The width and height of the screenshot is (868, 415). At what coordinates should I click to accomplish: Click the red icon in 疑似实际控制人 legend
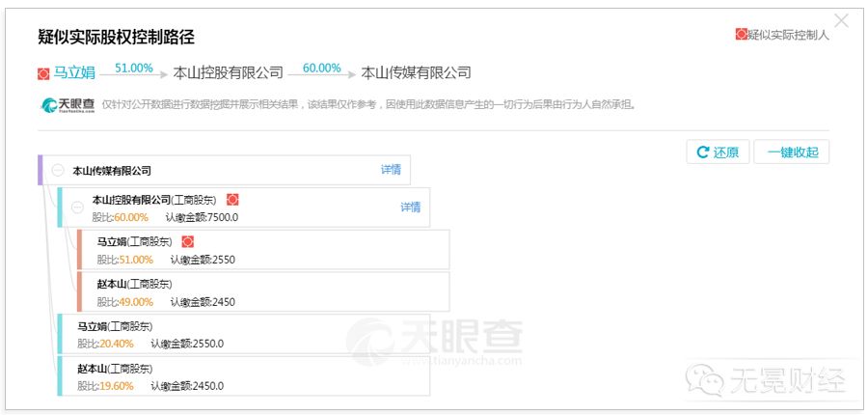click(x=742, y=35)
